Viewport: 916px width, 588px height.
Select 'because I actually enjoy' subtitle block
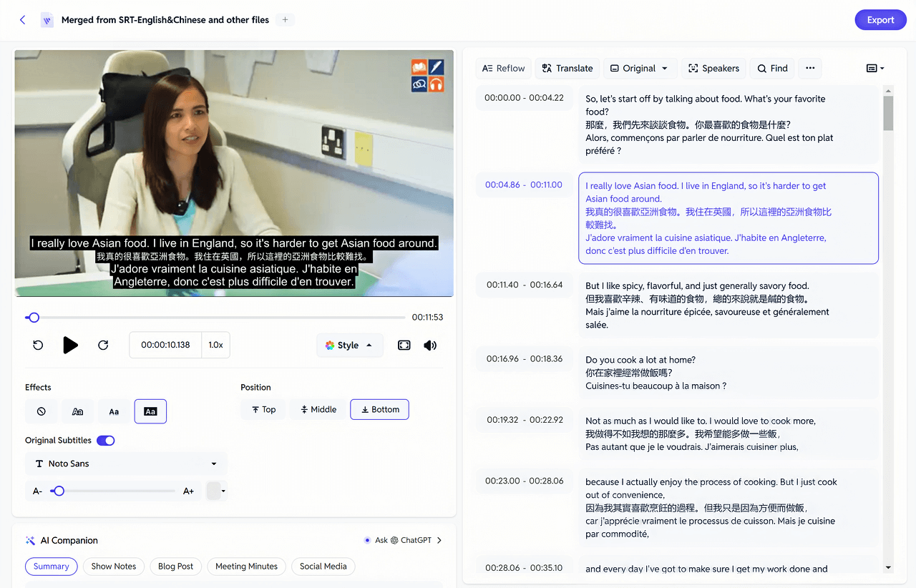pos(729,508)
